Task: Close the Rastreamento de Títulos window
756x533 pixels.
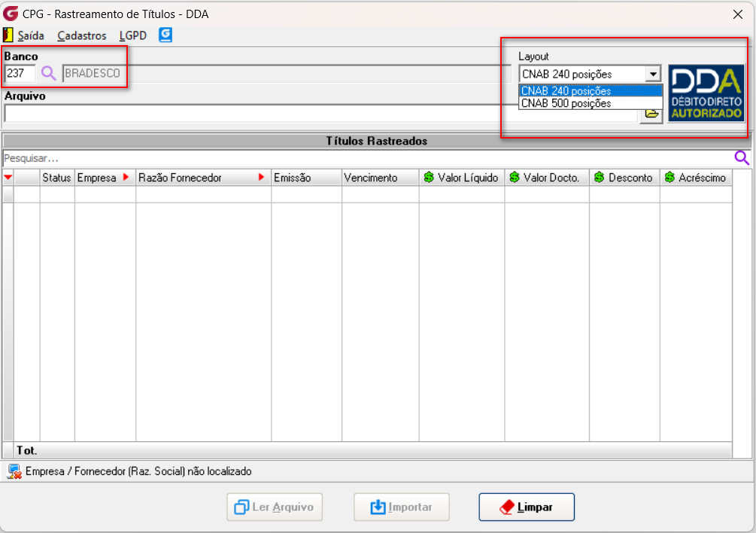Action: tap(738, 14)
